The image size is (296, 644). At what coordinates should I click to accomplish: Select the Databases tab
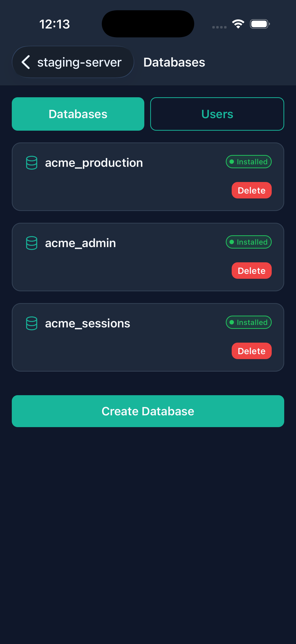point(78,114)
